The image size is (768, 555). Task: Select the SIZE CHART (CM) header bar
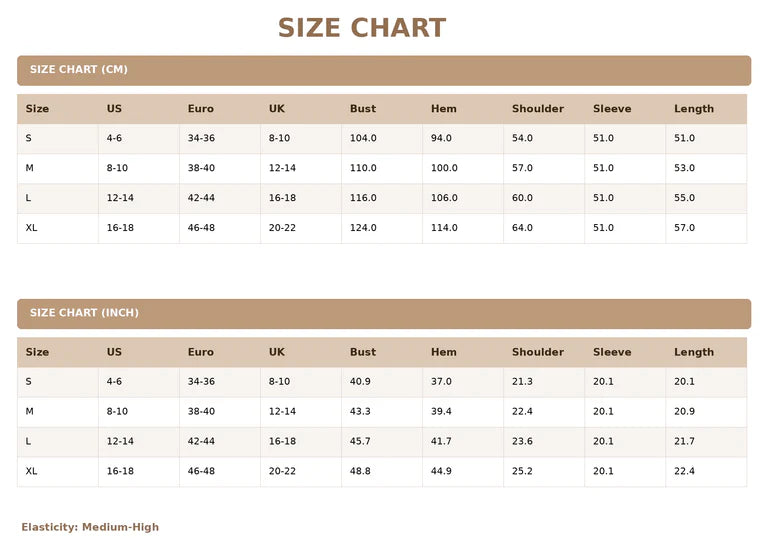coord(384,70)
